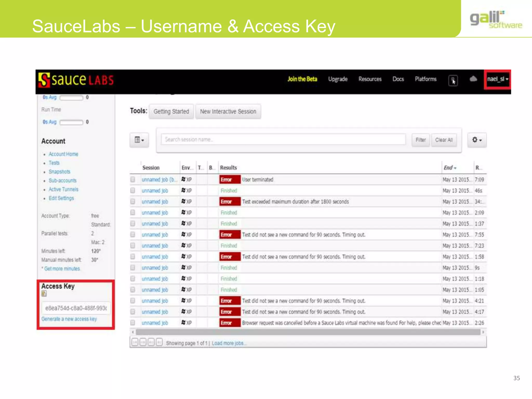Open Sub-accounts link
This screenshot has width=532, height=399.
pos(63,181)
